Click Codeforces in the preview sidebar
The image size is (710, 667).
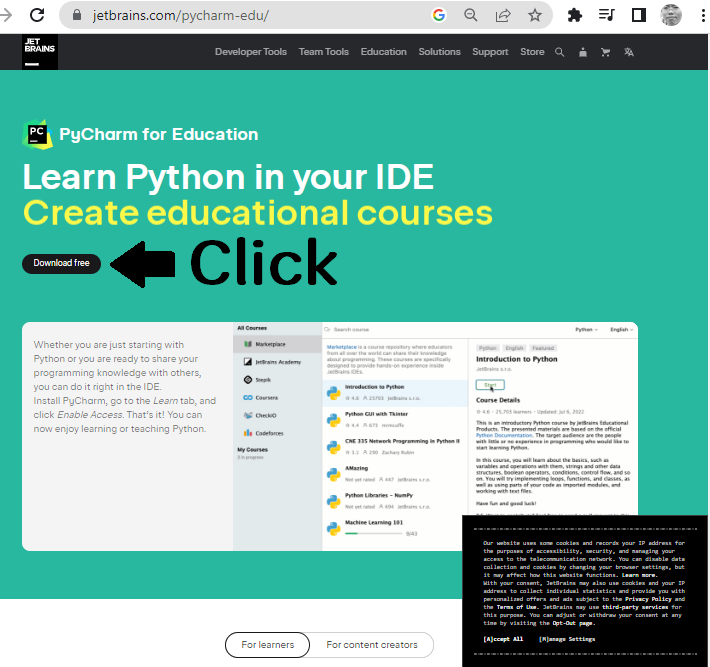264,433
